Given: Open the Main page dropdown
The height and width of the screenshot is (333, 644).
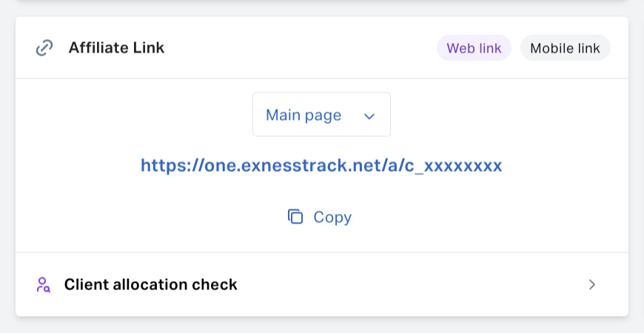Looking at the screenshot, I should [321, 115].
